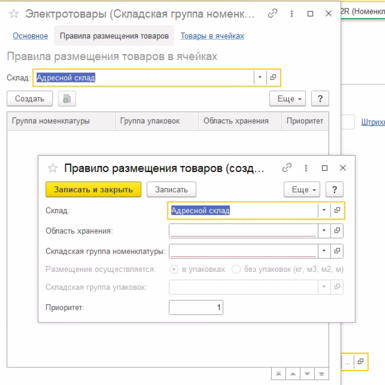Open the Область хранения value icon

click(x=337, y=231)
